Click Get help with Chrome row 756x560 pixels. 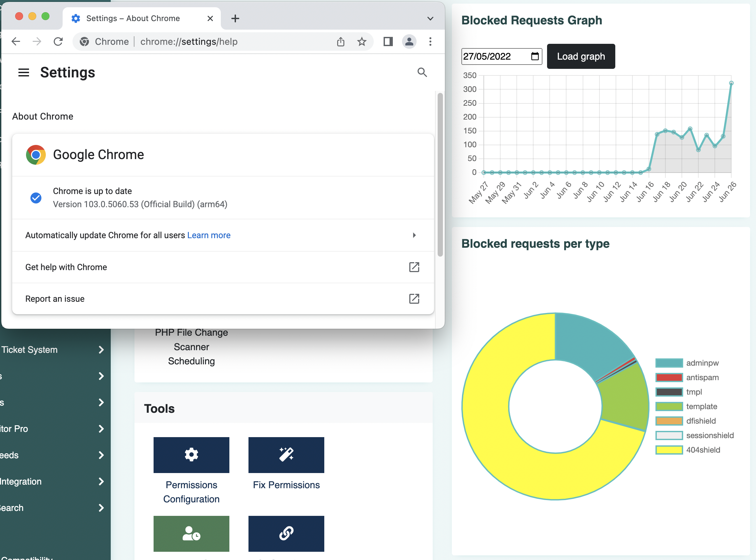coord(223,267)
